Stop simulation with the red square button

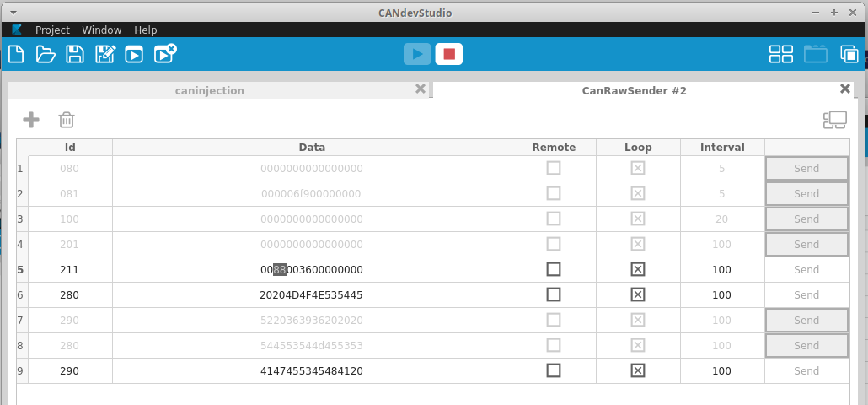[x=449, y=54]
